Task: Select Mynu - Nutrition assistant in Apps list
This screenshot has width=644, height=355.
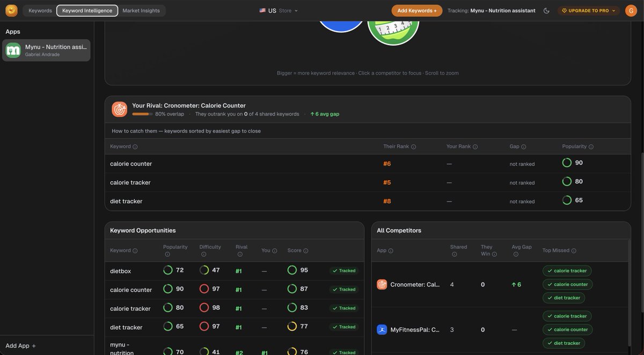Action: 46,50
